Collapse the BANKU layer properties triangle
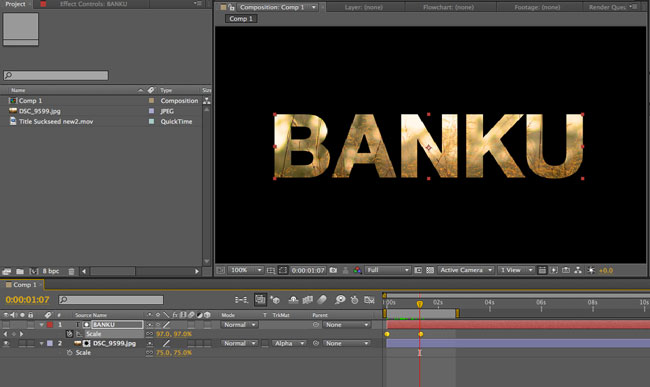This screenshot has width=650, height=387. [41, 325]
